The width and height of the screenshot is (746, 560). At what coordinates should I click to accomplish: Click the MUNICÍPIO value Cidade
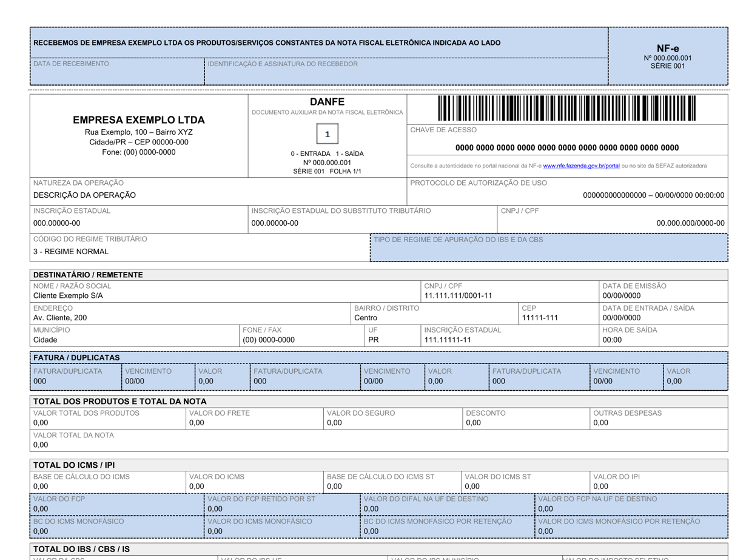click(45, 340)
